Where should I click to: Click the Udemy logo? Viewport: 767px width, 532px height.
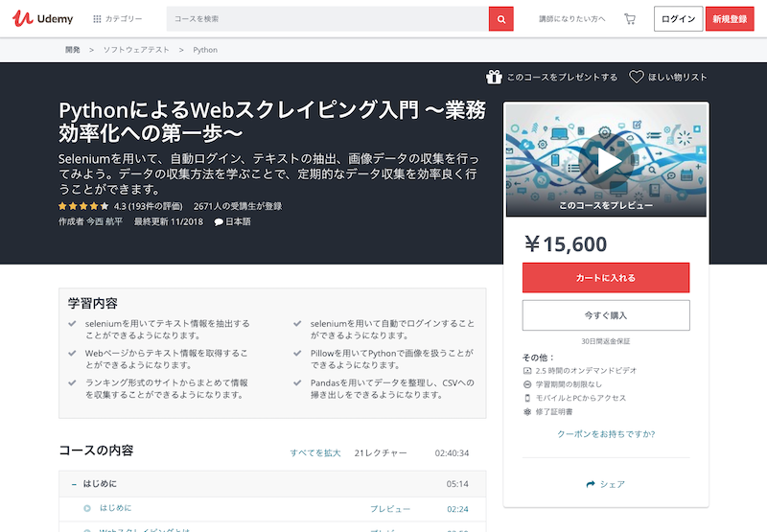pyautogui.click(x=42, y=18)
